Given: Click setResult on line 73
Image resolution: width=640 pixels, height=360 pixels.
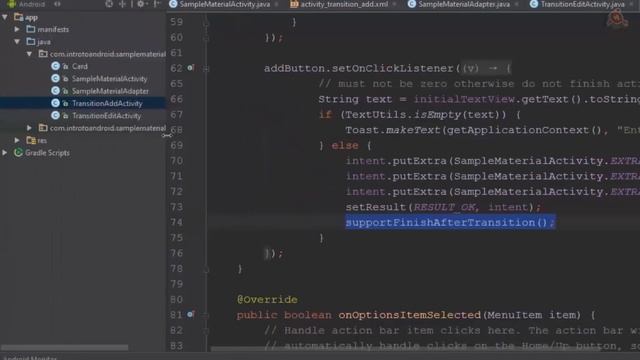Looking at the screenshot, I should (x=376, y=207).
